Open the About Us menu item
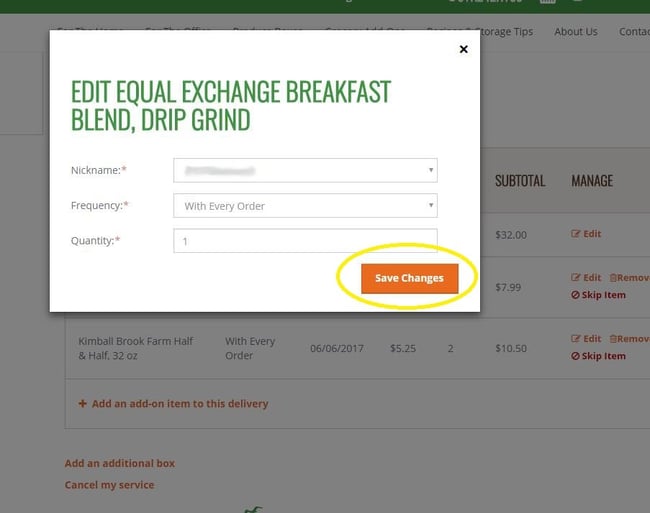This screenshot has width=650, height=513. (576, 32)
